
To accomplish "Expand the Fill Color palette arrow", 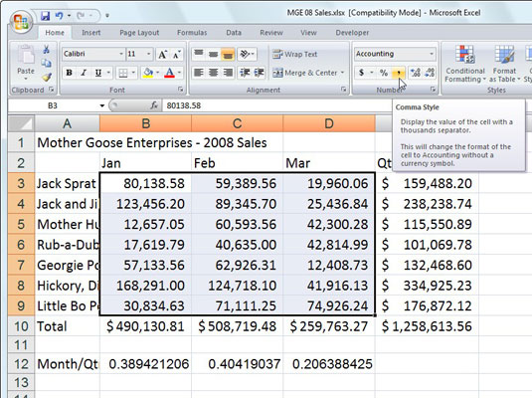I will [x=158, y=73].
